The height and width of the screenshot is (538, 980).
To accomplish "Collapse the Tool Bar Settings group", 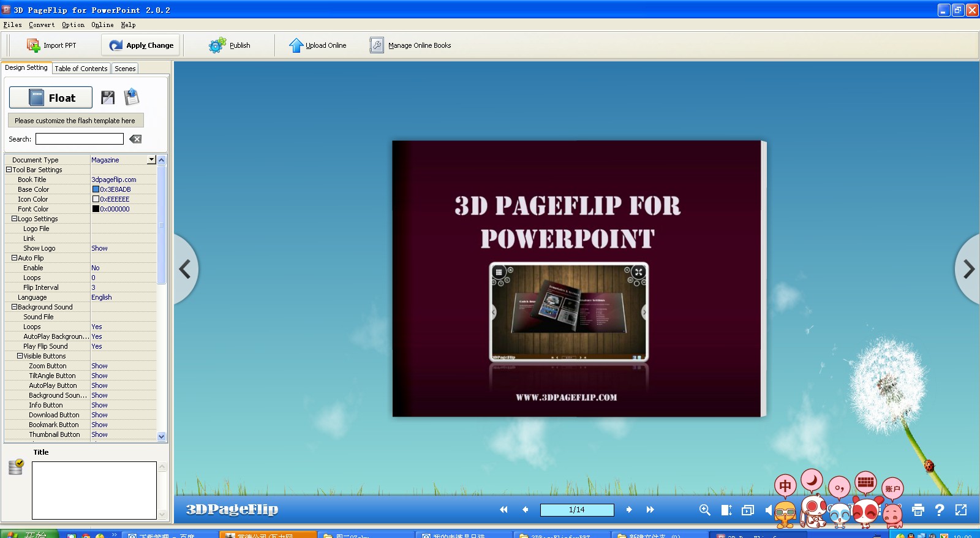I will pyautogui.click(x=9, y=170).
